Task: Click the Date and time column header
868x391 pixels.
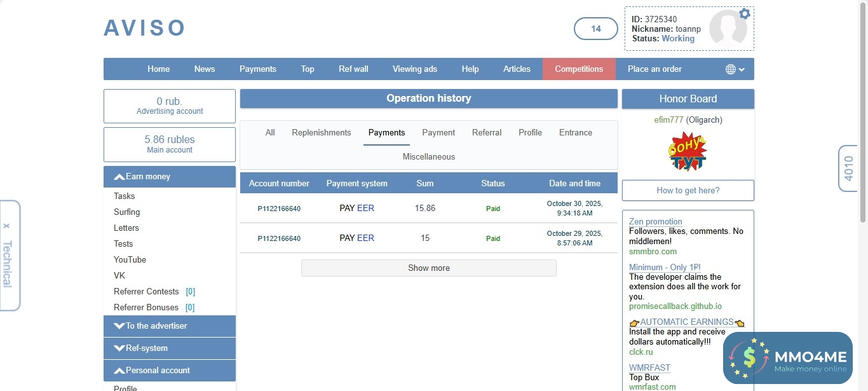Action: point(575,184)
